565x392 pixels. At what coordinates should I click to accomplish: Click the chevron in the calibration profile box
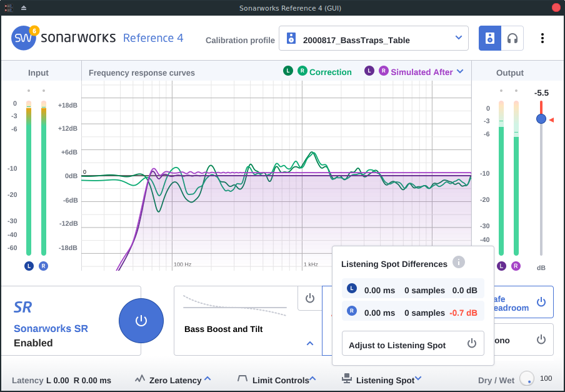(x=458, y=38)
